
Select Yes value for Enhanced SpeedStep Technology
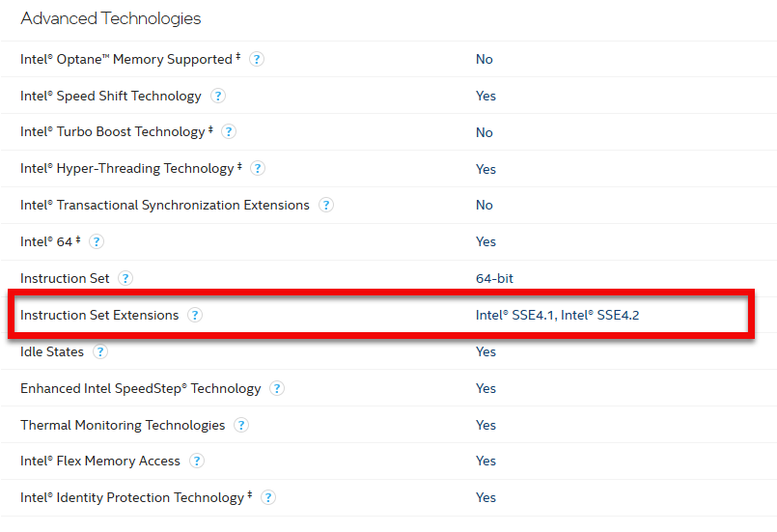tap(486, 388)
